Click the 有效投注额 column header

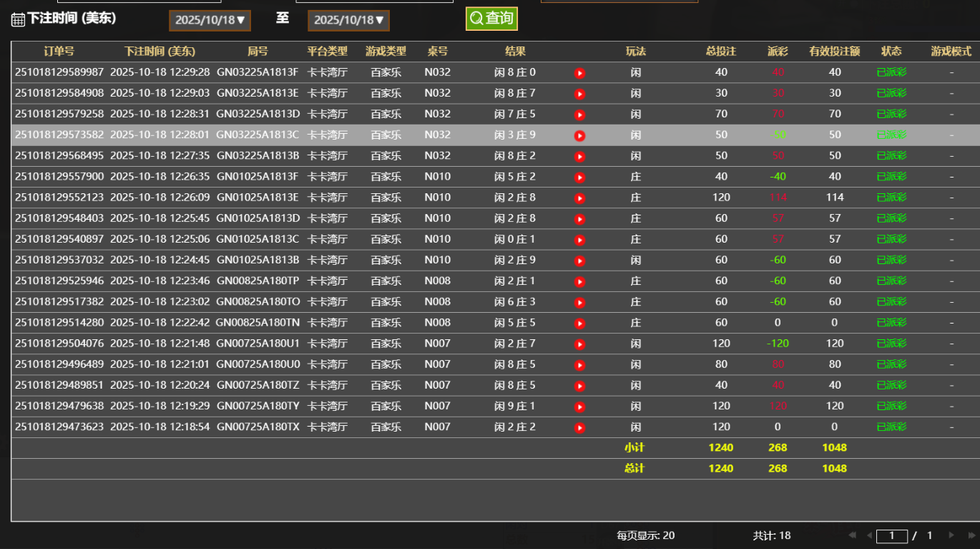coord(834,52)
